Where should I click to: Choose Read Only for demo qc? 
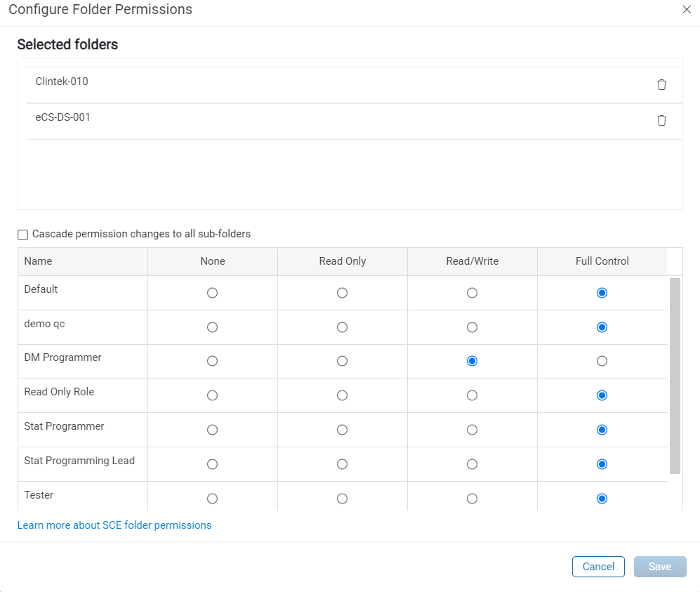click(x=343, y=327)
